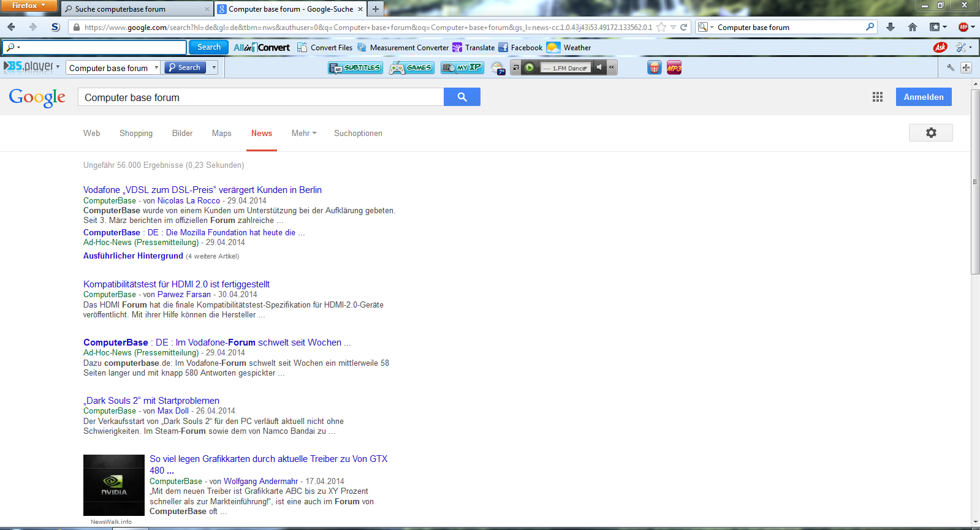
Task: Open the Vodafone VDSL zum DSL-Preis article
Action: [x=202, y=190]
